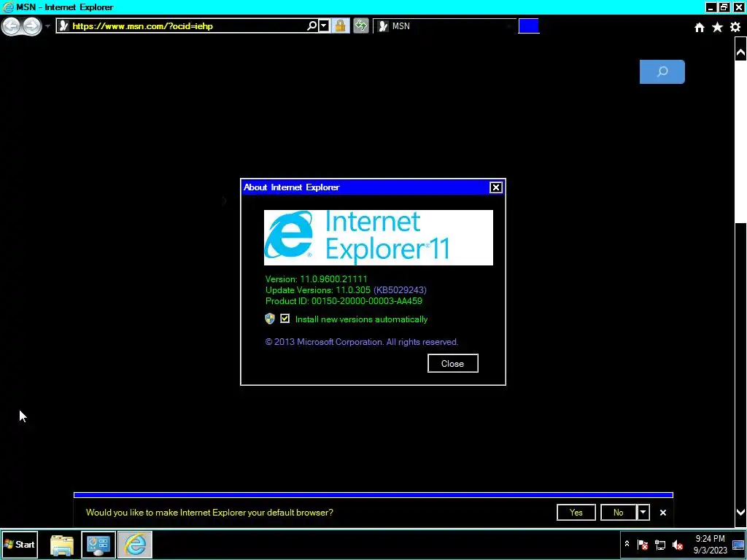The height and width of the screenshot is (560, 747).
Task: Open File Explorer from the taskbar
Action: (62, 545)
